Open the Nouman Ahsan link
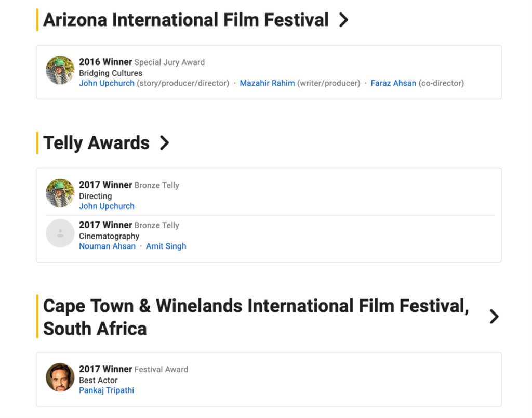This screenshot has height=418, width=532. (107, 246)
